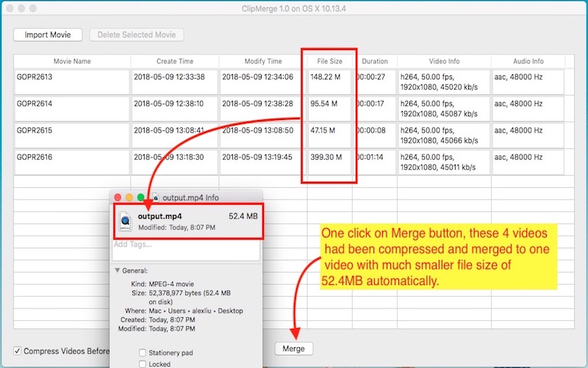The image size is (588, 368).
Task: Click the Import Movie button
Action: 48,35
